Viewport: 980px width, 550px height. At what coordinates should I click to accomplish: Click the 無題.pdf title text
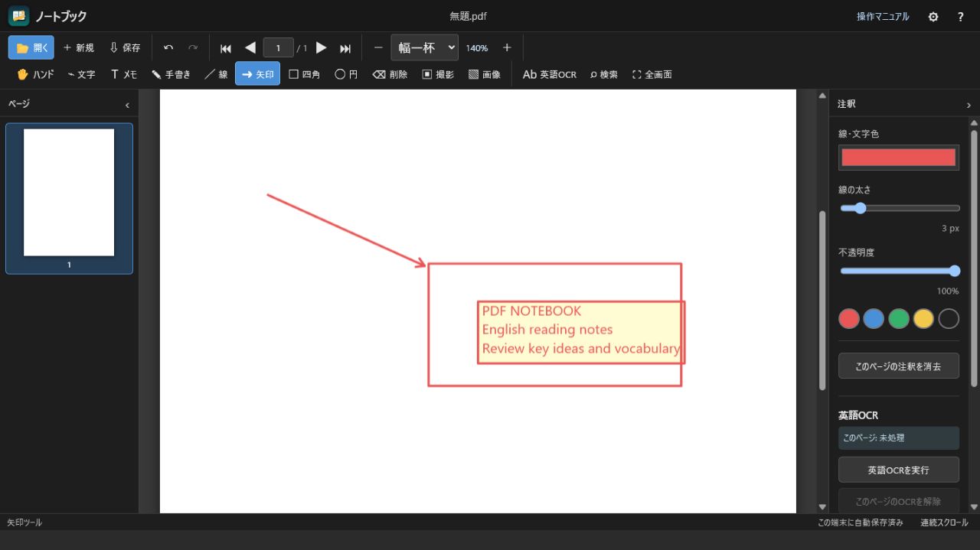pyautogui.click(x=469, y=16)
